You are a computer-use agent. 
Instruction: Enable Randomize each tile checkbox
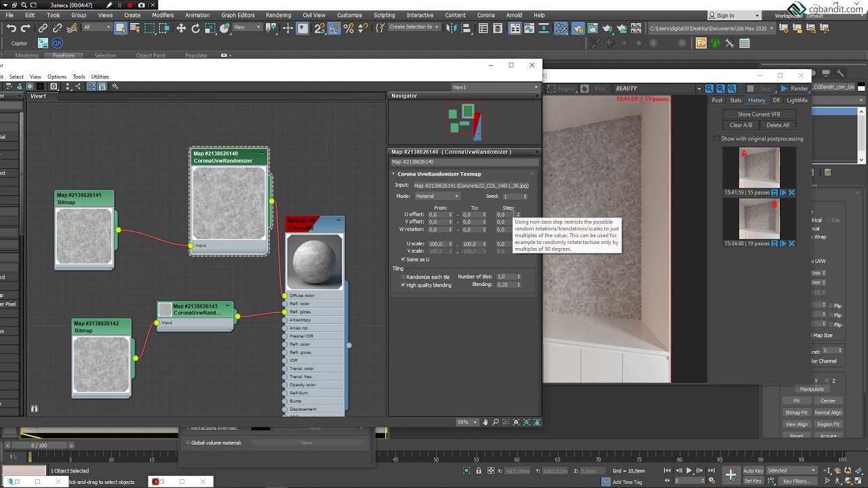pos(403,277)
